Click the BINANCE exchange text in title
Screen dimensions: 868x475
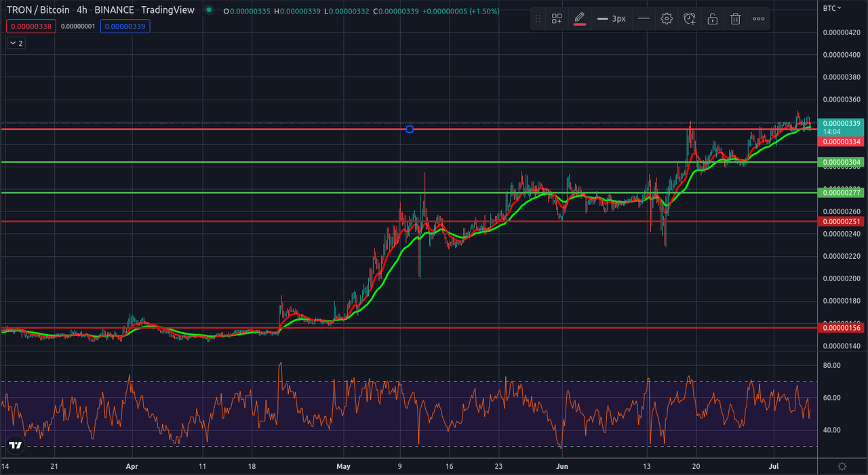(113, 10)
